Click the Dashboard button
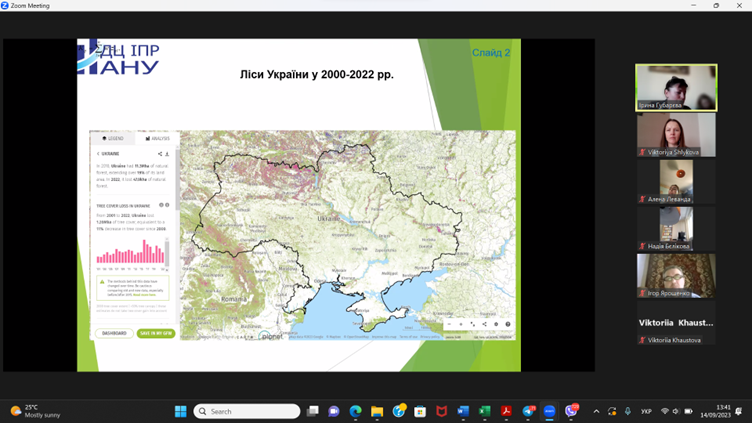Image resolution: width=752 pixels, height=423 pixels. click(x=113, y=333)
